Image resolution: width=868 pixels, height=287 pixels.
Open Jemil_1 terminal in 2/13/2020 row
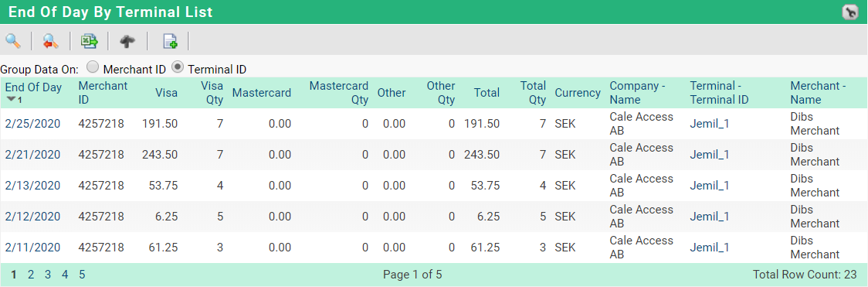(709, 186)
